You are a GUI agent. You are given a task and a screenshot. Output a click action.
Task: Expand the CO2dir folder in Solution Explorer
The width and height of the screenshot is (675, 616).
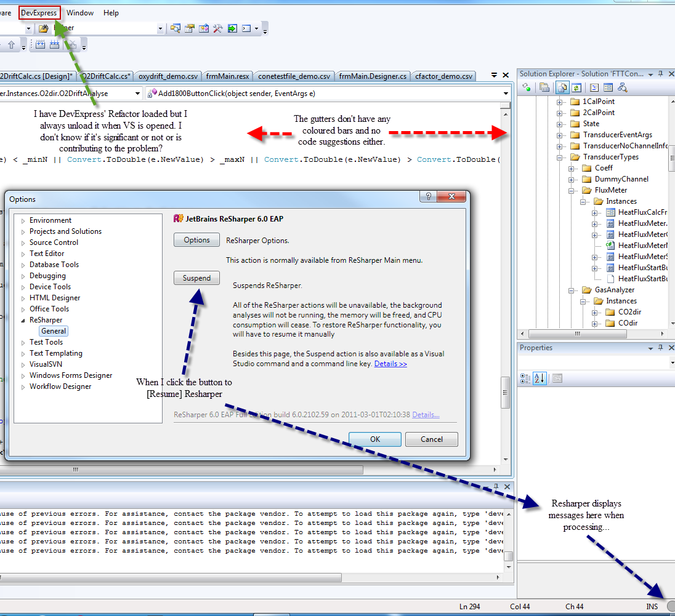(x=594, y=313)
